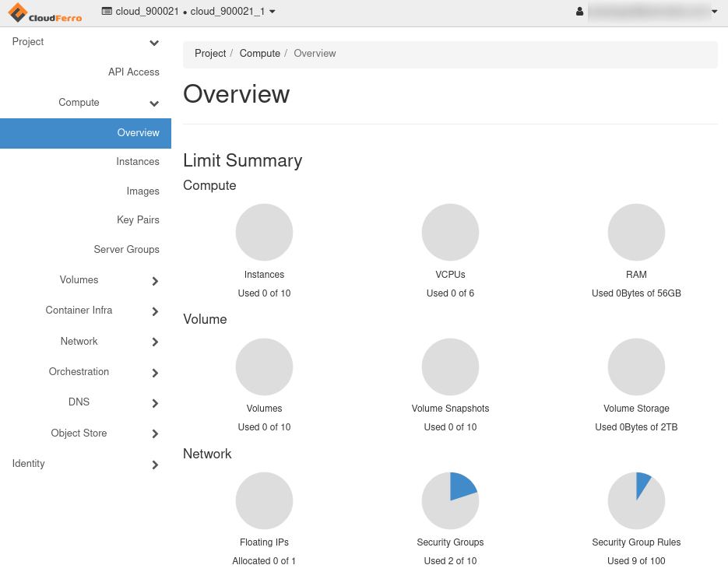Click 'Used 2 of 10' text

(x=450, y=561)
